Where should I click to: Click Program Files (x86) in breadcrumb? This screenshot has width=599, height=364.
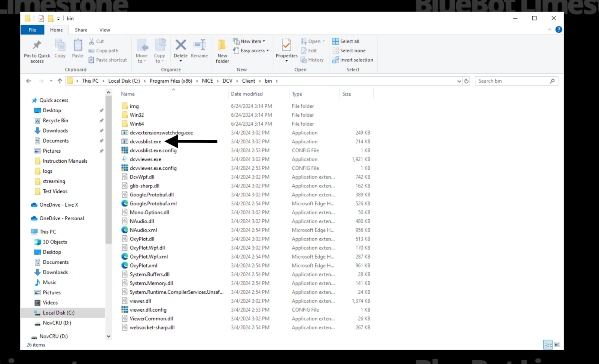click(171, 81)
